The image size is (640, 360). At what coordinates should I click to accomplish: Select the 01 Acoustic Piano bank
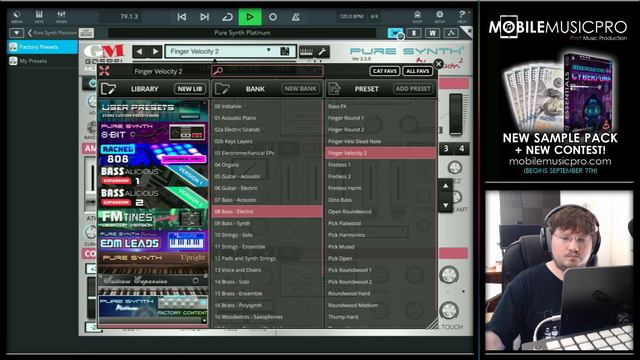(267, 118)
